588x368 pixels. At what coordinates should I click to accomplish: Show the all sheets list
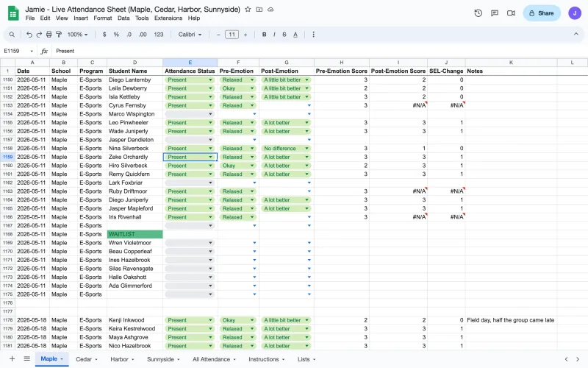point(27,359)
